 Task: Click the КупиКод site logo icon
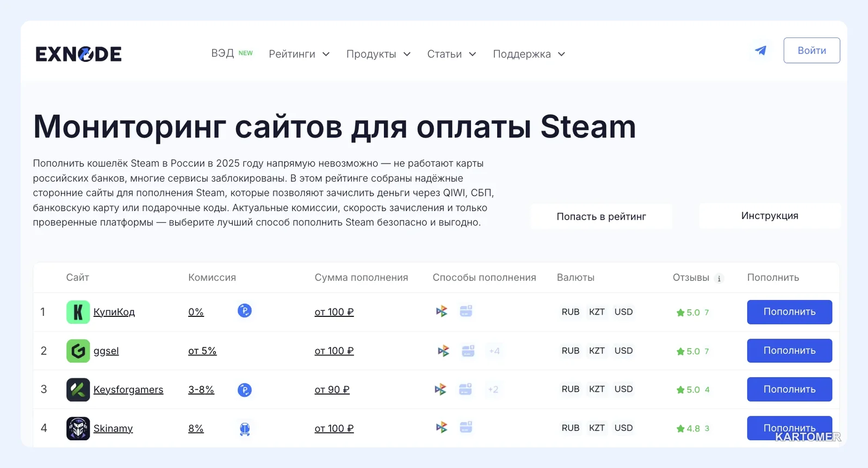pos(78,312)
